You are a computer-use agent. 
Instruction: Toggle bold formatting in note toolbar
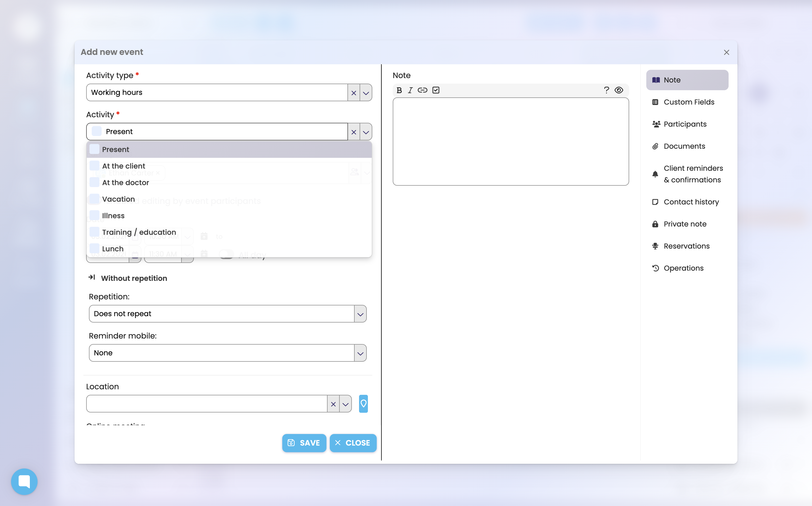click(x=399, y=90)
